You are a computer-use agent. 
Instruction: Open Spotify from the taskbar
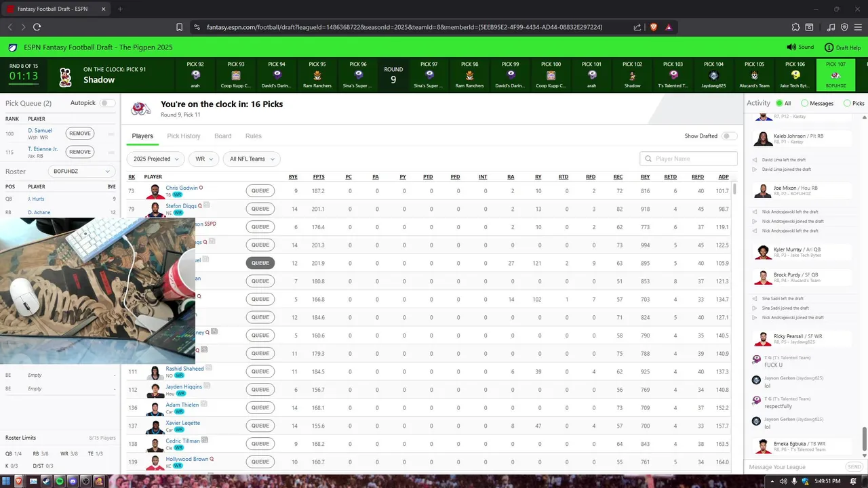coord(59,481)
